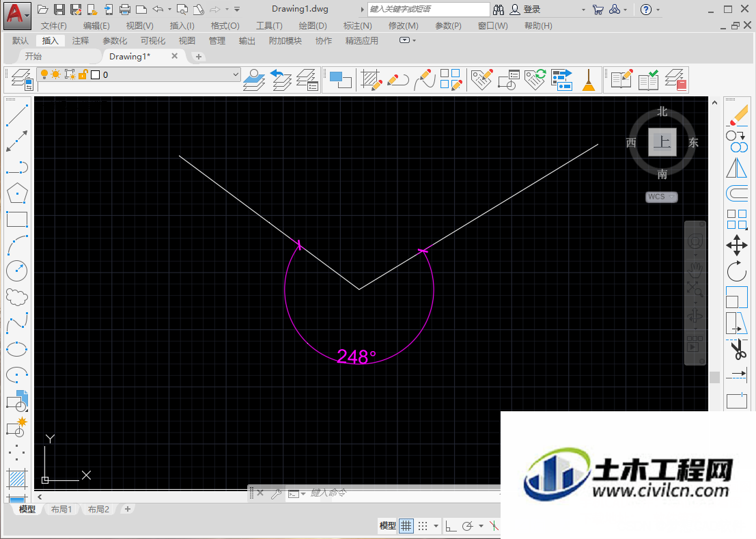Open the 文件(F) menu
This screenshot has width=756, height=539.
point(53,25)
